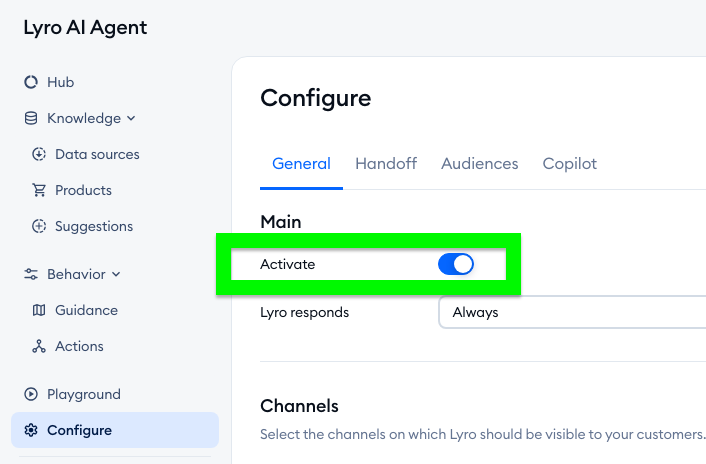Click the Behavior sliders icon
Screen dimensions: 706x464
pyautogui.click(x=31, y=274)
